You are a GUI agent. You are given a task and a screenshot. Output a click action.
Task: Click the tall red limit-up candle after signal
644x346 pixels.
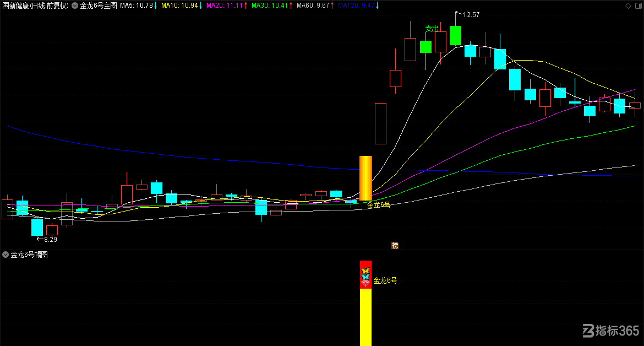(x=381, y=123)
